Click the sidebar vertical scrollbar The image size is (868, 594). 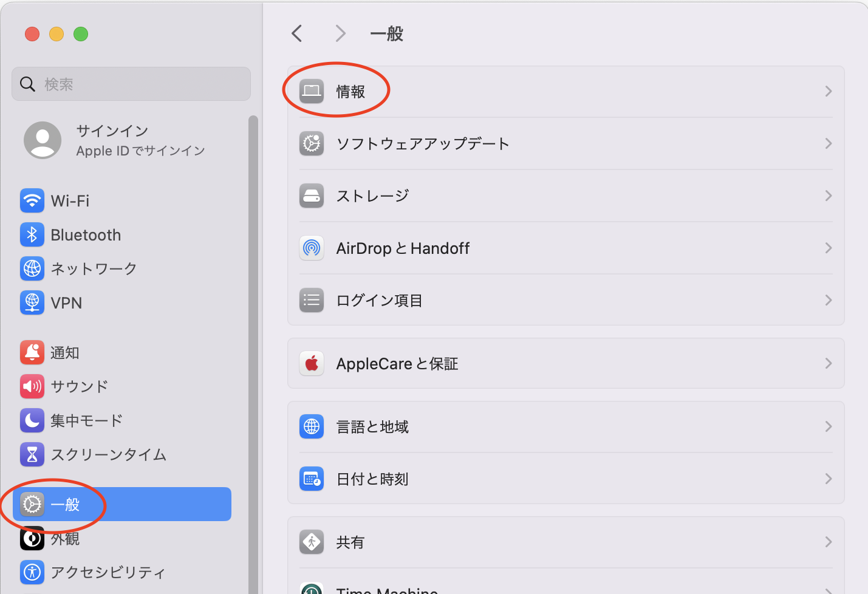tap(253, 355)
